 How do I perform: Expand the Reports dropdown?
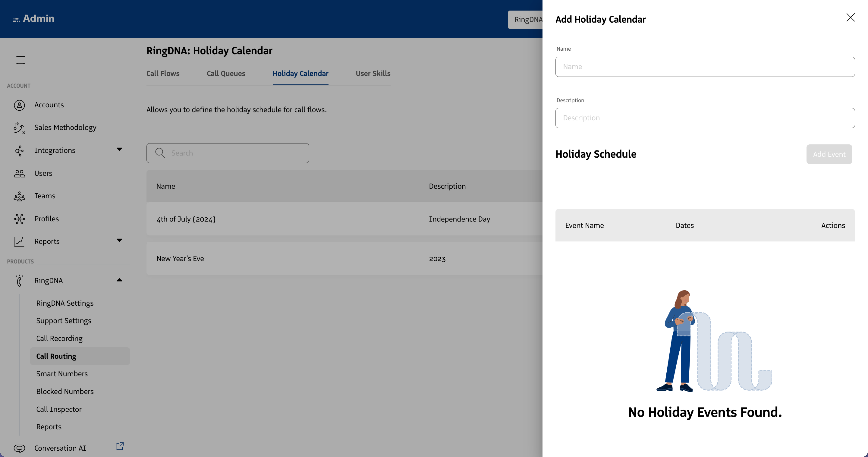[x=119, y=240]
